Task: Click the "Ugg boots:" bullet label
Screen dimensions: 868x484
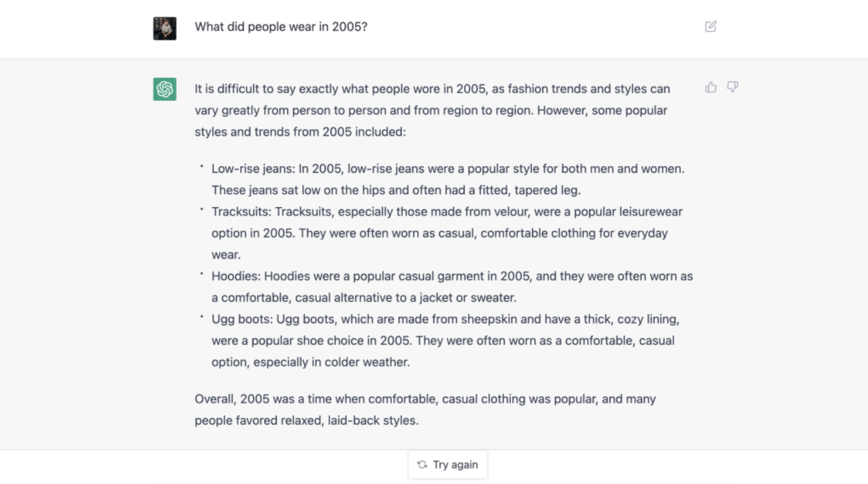Action: tap(241, 319)
